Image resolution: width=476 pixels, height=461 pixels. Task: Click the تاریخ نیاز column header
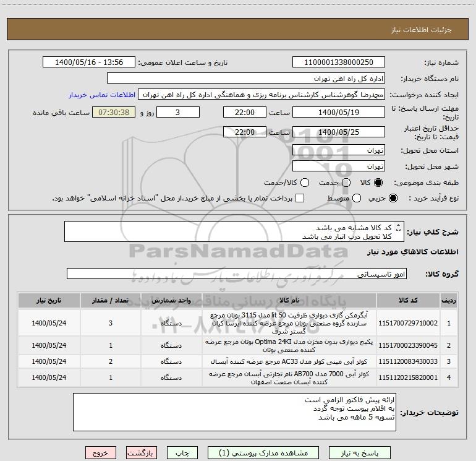pos(49,301)
